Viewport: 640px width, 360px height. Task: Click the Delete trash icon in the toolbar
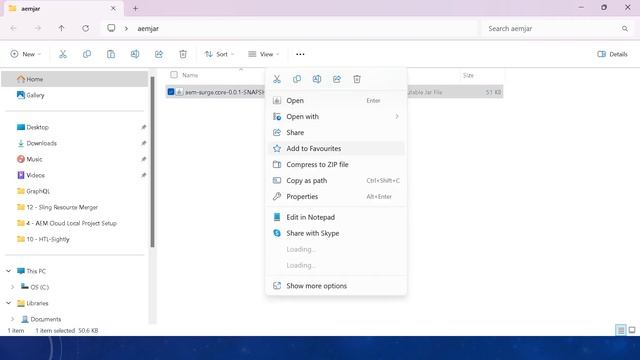183,54
